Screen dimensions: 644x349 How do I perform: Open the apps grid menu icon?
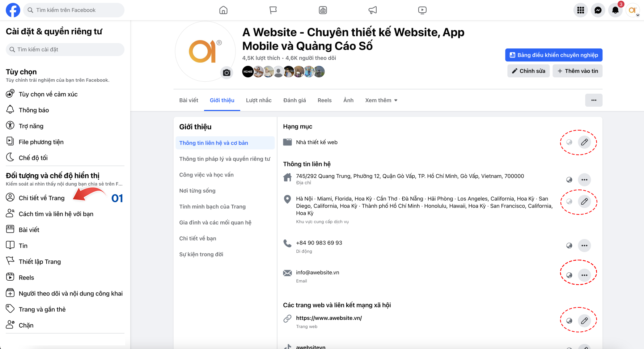[x=581, y=10]
